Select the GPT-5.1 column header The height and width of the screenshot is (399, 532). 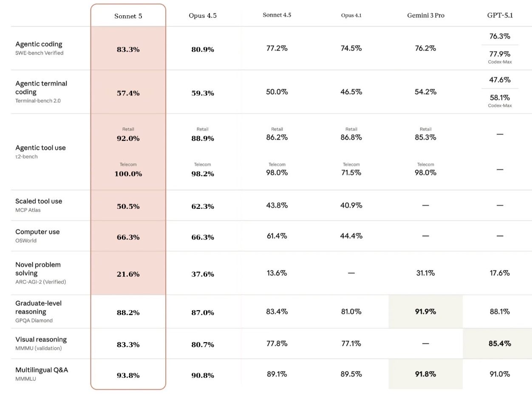(x=500, y=15)
